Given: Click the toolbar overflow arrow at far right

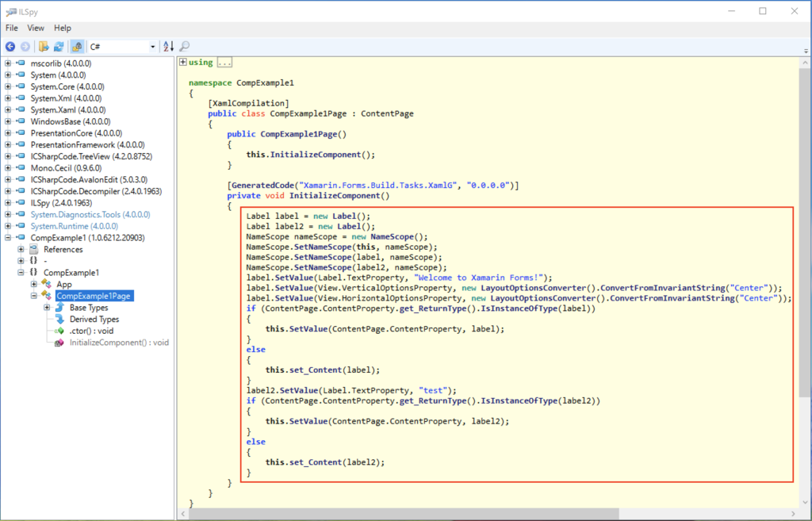Looking at the screenshot, I should coord(806,51).
